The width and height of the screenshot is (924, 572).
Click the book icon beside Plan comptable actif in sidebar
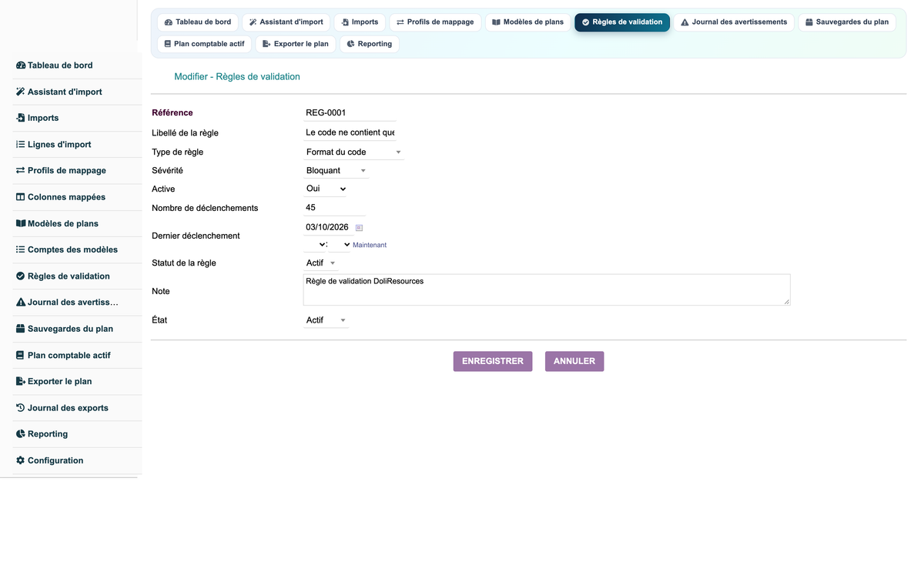[x=21, y=355]
